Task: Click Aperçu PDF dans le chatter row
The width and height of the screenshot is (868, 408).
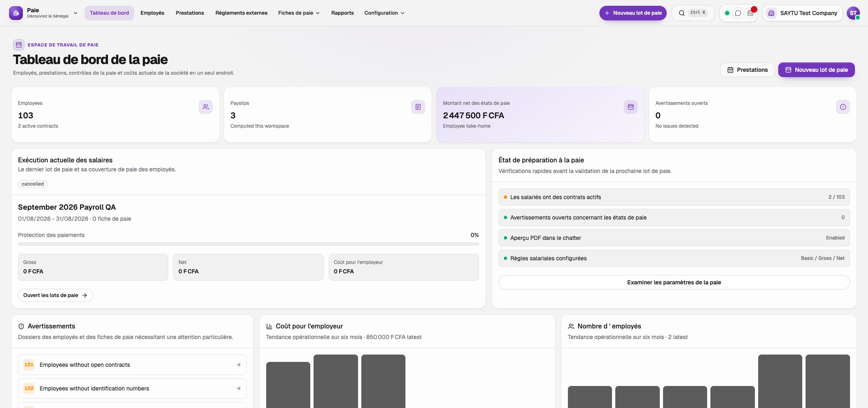Action: click(x=674, y=238)
